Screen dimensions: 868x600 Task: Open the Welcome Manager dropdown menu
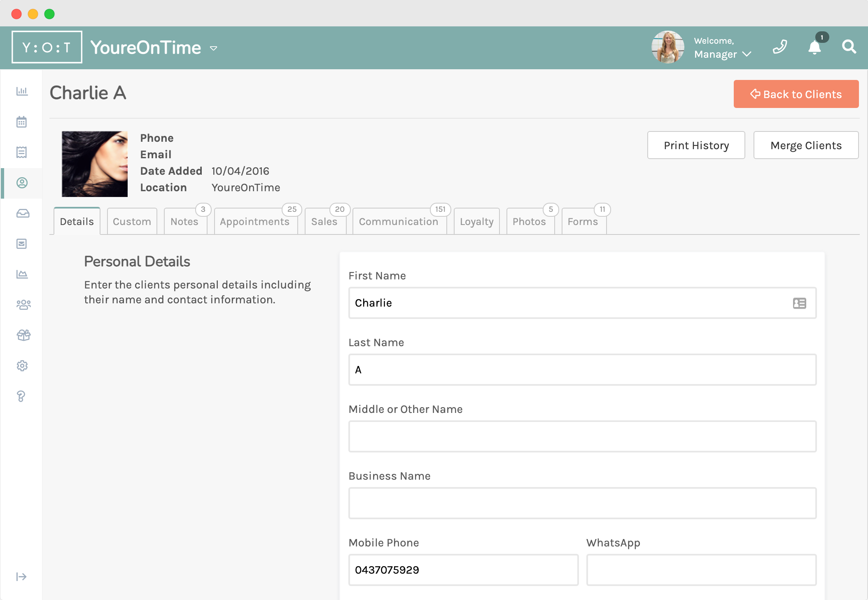coord(723,48)
